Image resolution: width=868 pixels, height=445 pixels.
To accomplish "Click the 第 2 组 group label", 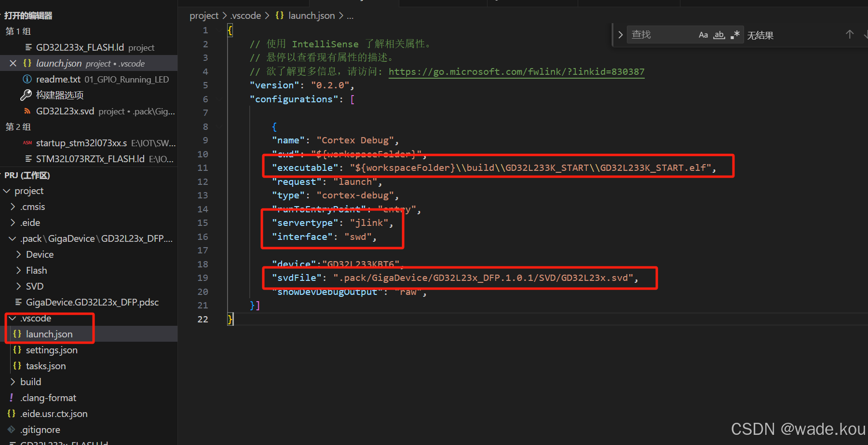I will [18, 127].
